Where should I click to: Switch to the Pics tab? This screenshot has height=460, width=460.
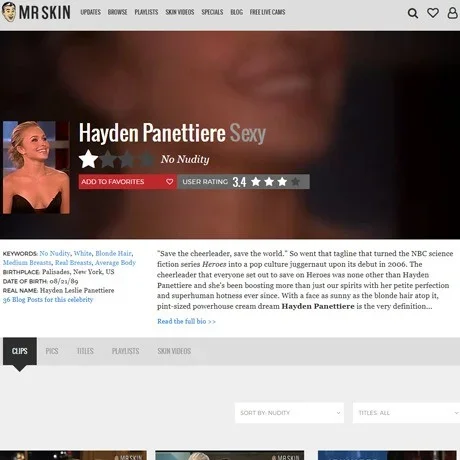52,351
